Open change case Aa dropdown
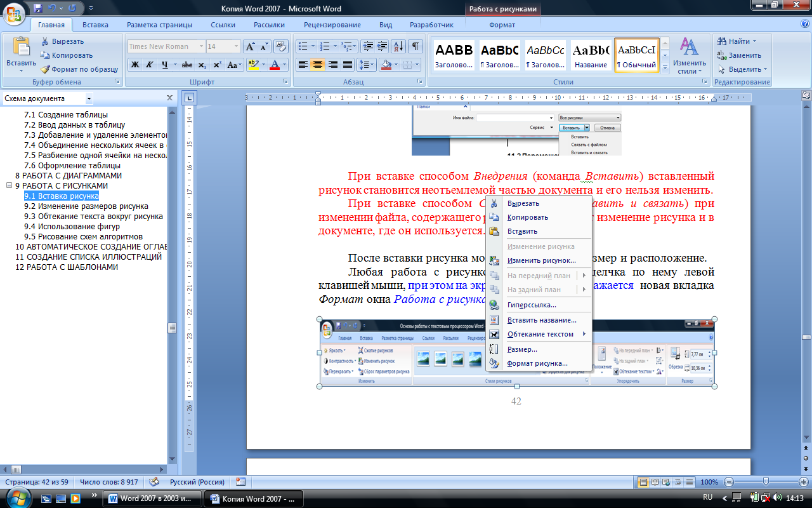Image resolution: width=812 pixels, height=508 pixels. tap(235, 65)
